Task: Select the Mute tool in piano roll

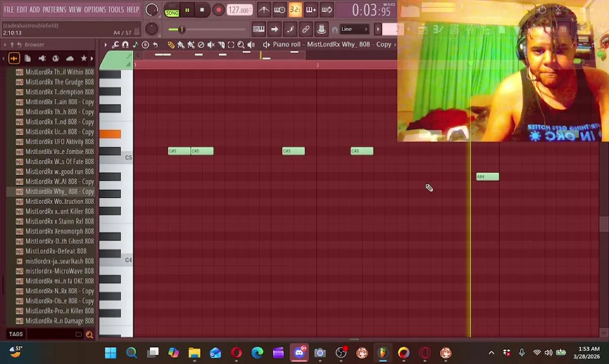Action: pos(211,44)
